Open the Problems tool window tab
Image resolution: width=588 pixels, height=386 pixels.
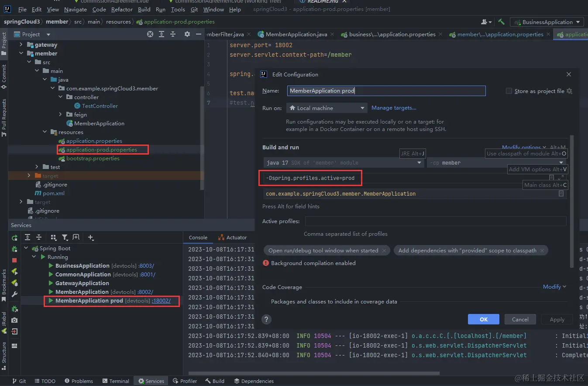[x=78, y=381]
